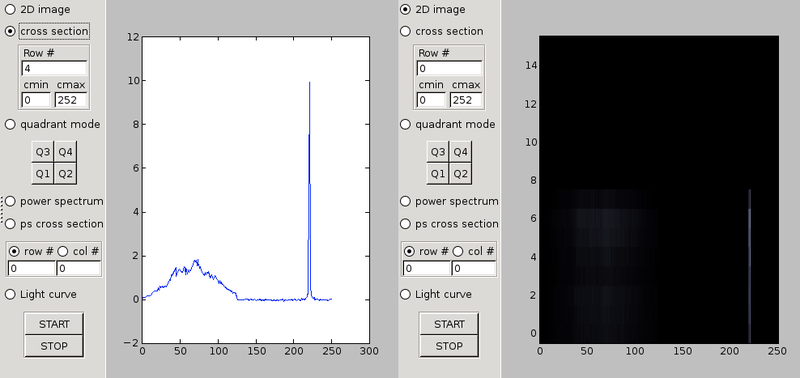Select row # radio in left panel

point(15,251)
